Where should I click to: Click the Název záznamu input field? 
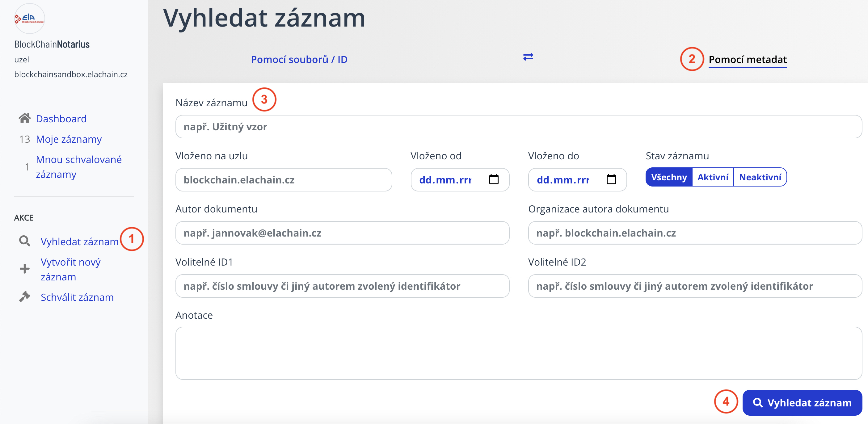(518, 127)
